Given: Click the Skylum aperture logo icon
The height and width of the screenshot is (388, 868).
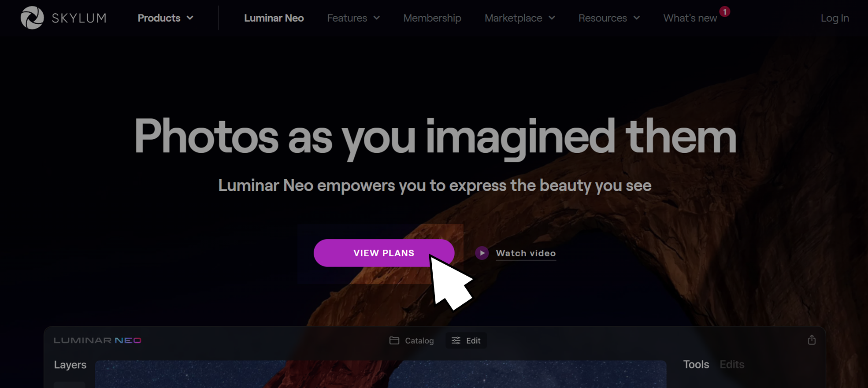Looking at the screenshot, I should coord(32,18).
